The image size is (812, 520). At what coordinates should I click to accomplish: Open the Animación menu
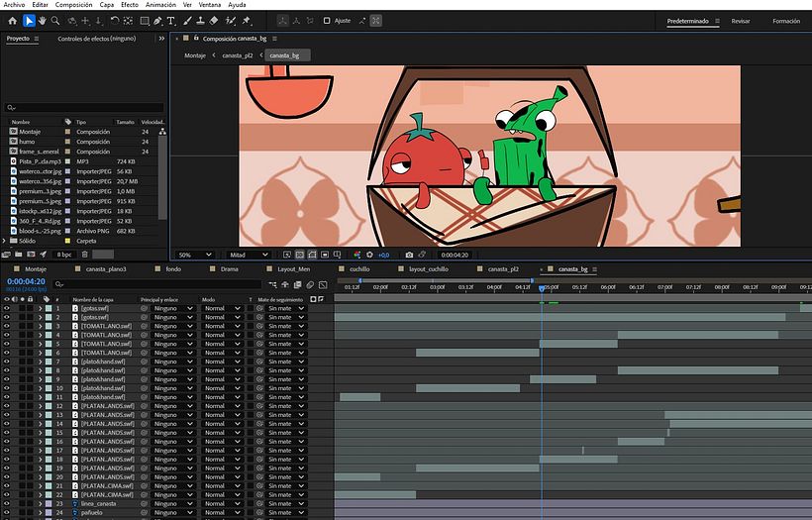160,5
